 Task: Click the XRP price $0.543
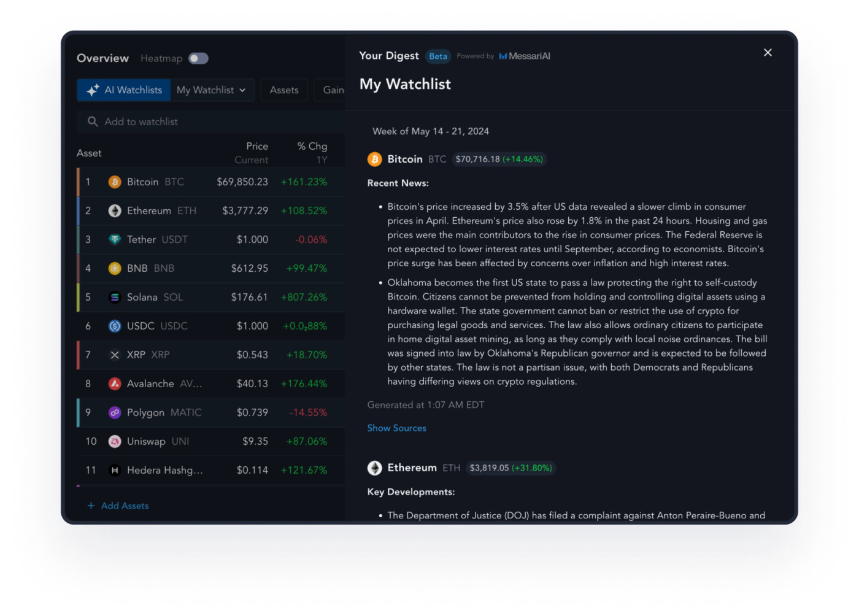coord(252,355)
